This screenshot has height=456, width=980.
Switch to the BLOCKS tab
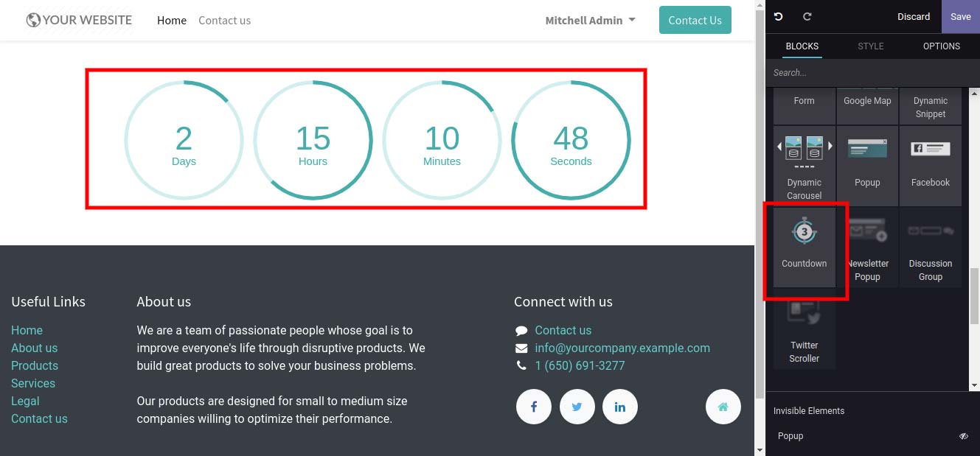click(802, 46)
